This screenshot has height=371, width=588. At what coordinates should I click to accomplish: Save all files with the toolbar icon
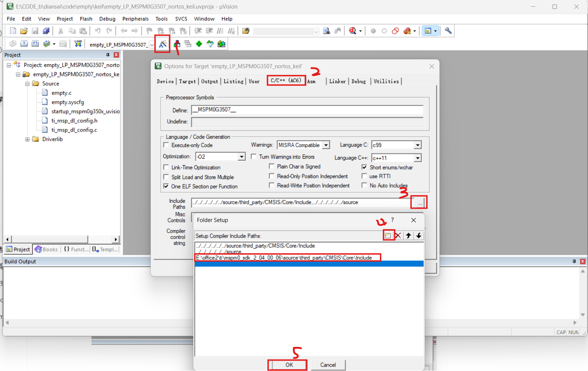pos(46,31)
